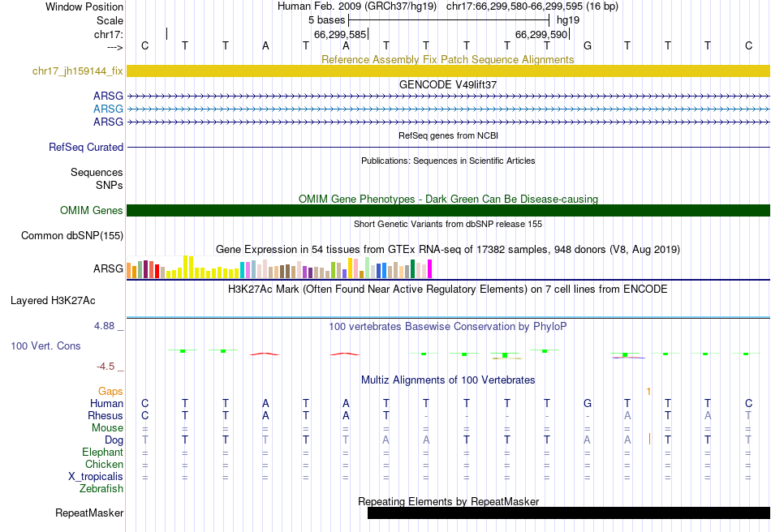
Task: Click the RefSeq genes from NCBI title
Action: point(448,135)
